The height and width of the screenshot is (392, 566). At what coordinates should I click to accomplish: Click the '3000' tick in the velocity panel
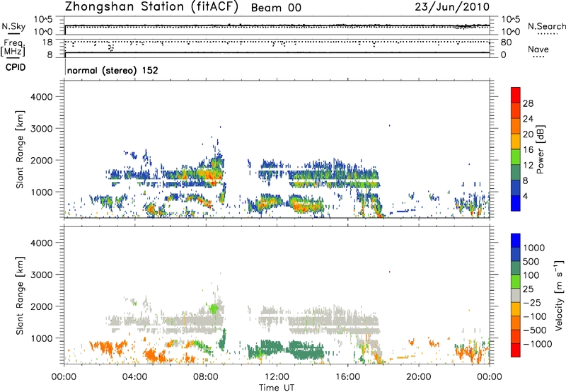coord(42,275)
